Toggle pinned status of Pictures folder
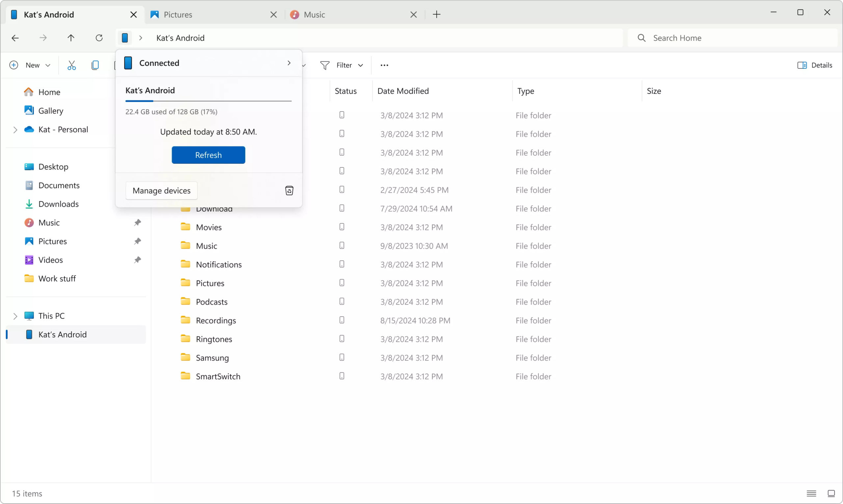The width and height of the screenshot is (843, 504). tap(137, 240)
